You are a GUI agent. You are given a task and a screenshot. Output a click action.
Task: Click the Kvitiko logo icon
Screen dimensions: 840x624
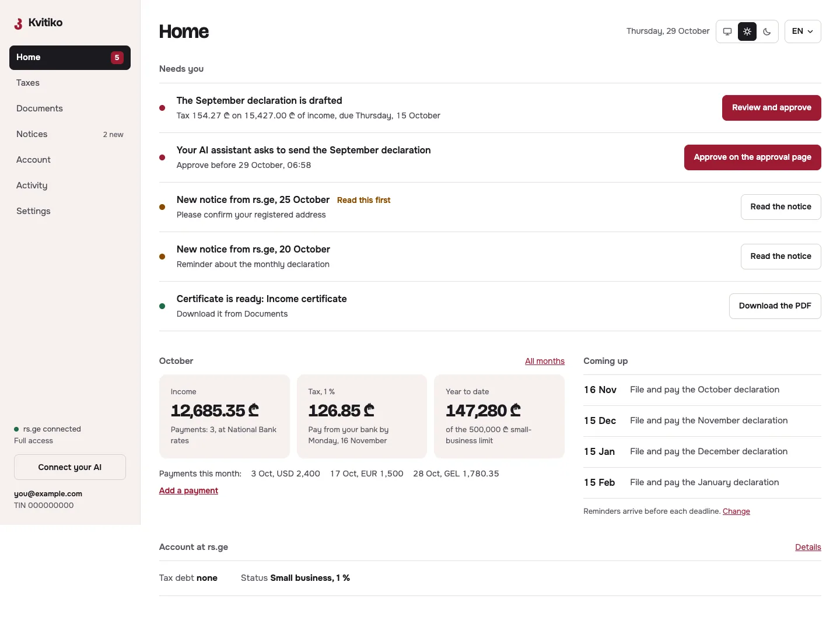click(19, 23)
